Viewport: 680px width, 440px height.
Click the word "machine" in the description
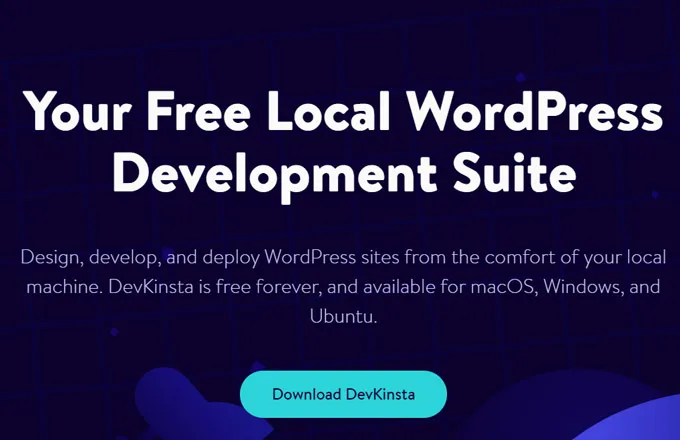[x=56, y=287]
